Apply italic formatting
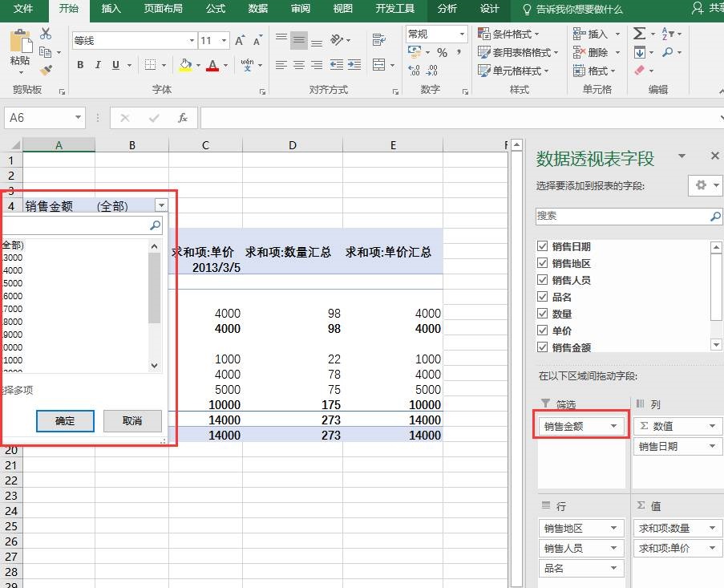This screenshot has height=588, width=724. [x=98, y=65]
